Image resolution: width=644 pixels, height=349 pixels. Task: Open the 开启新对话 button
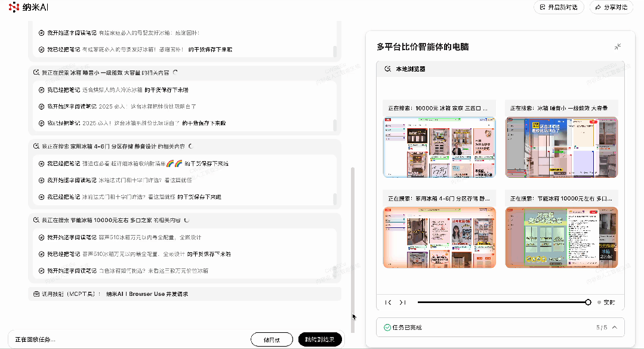[558, 7]
